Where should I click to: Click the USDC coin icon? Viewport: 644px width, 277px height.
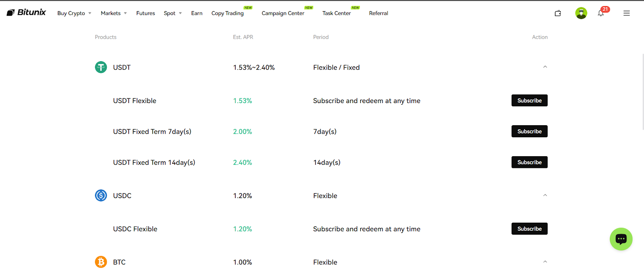pyautogui.click(x=101, y=196)
